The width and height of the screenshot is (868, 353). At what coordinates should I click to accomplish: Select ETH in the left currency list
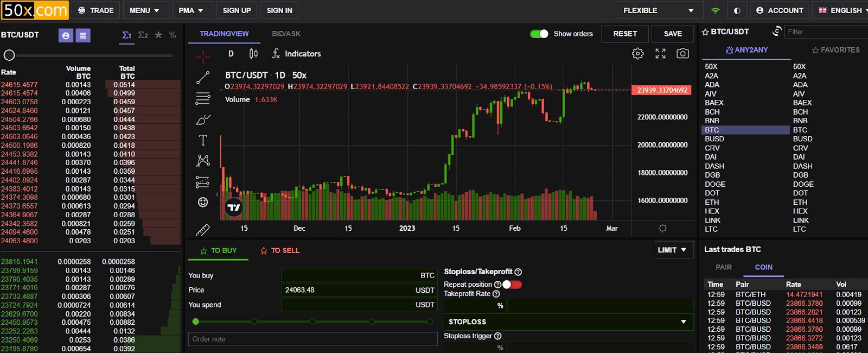tap(712, 202)
